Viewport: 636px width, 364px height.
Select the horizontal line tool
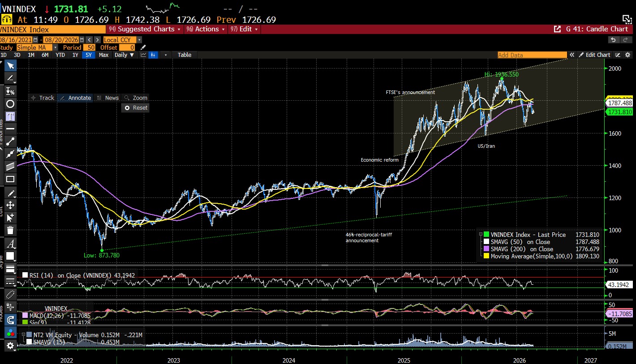(x=10, y=128)
